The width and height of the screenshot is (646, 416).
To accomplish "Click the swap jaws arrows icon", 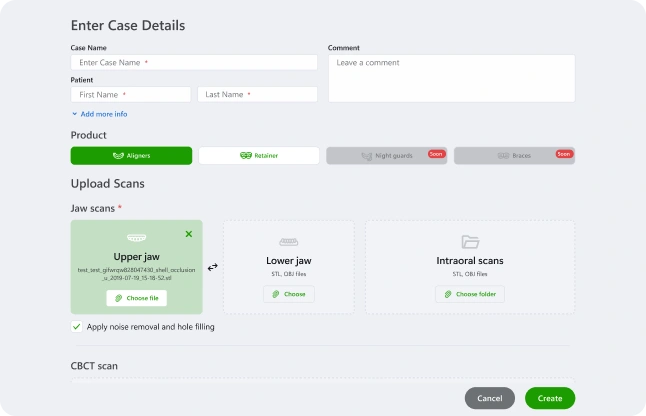I will pos(213,267).
